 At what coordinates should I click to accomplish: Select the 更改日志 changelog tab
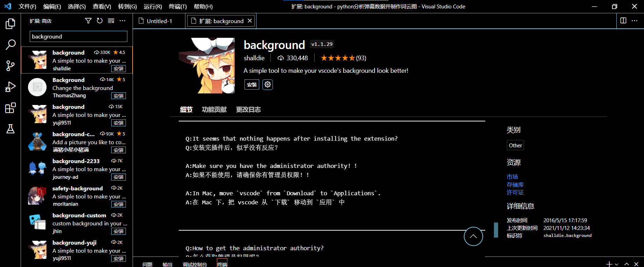(248, 110)
